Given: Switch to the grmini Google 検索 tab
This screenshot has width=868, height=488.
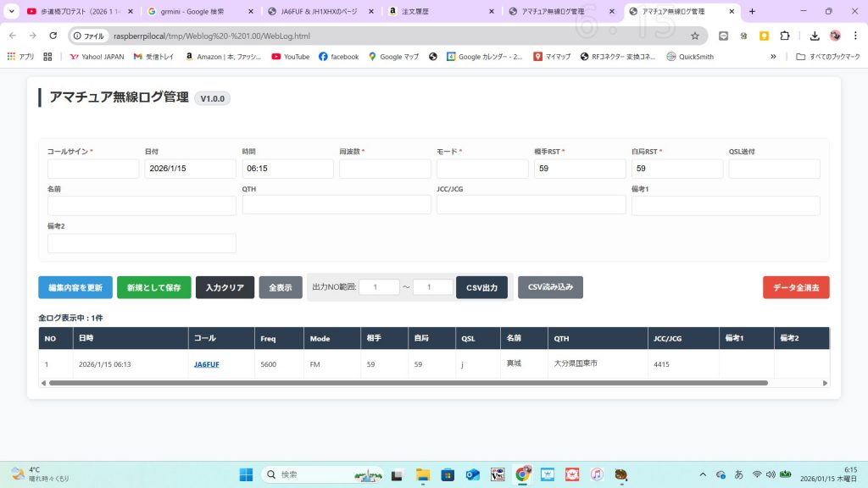Looking at the screenshot, I should click(x=198, y=12).
